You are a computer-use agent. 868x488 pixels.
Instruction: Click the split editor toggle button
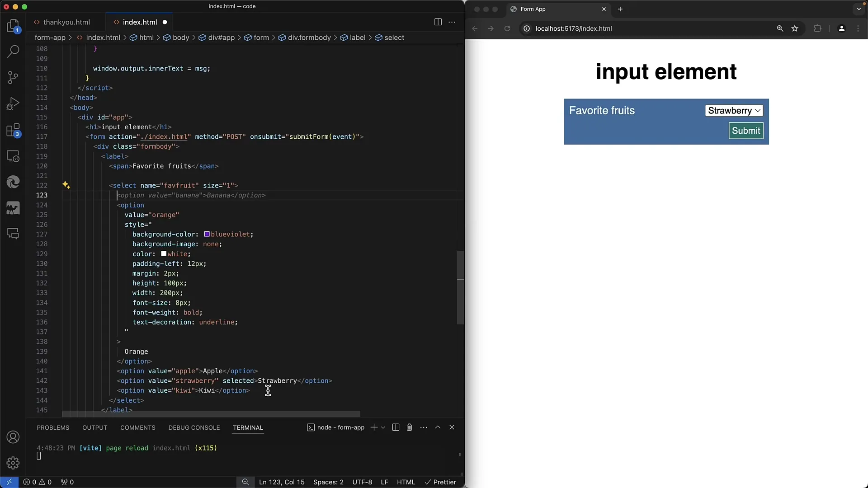click(x=438, y=21)
